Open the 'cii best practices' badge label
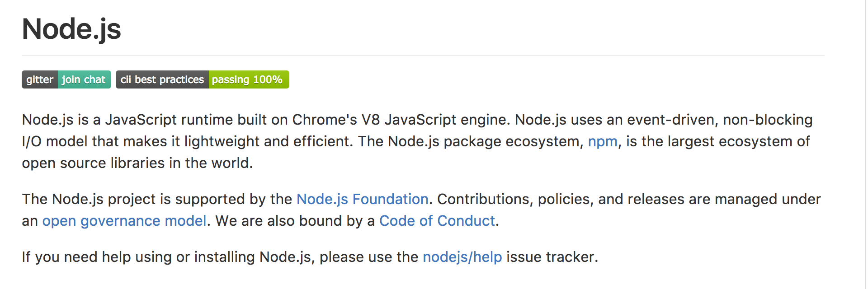The height and width of the screenshot is (289, 868). pyautogui.click(x=162, y=80)
